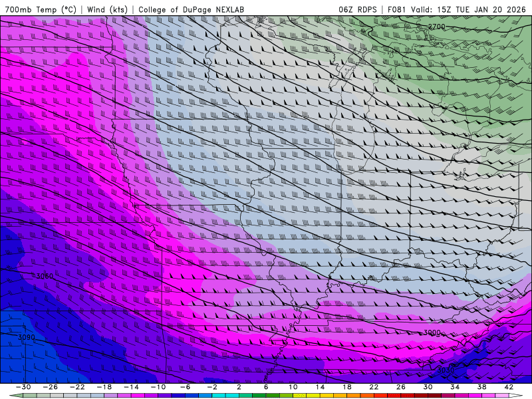532x399 pixels.
Task: Click the positive 22 colorbar scale value
Action: point(374,387)
